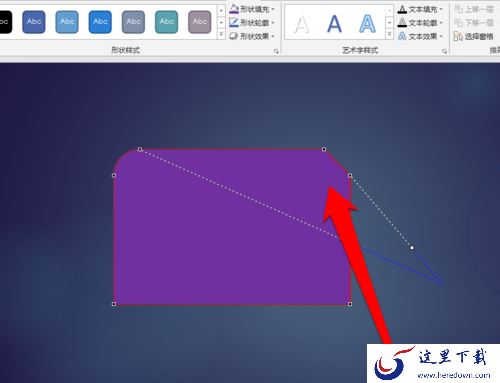Click the white bezier handle right of the shape

coord(412,248)
